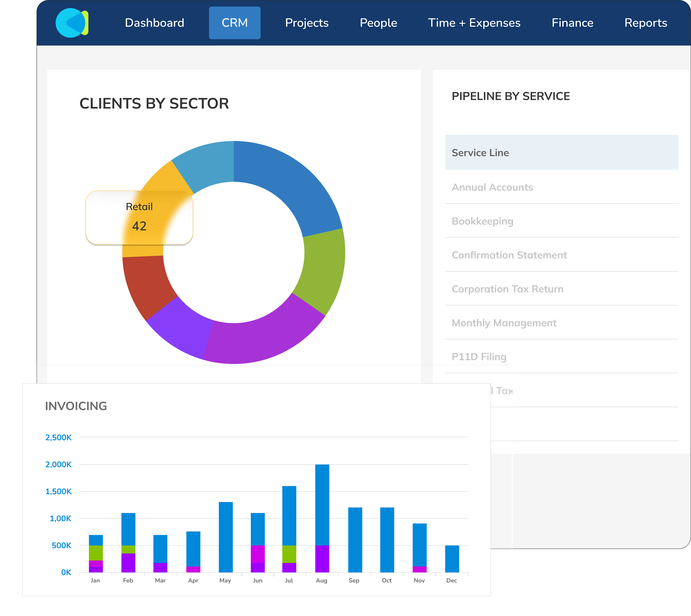The height and width of the screenshot is (616, 691).
Task: Choose the Monthly Management service line
Action: coord(504,323)
